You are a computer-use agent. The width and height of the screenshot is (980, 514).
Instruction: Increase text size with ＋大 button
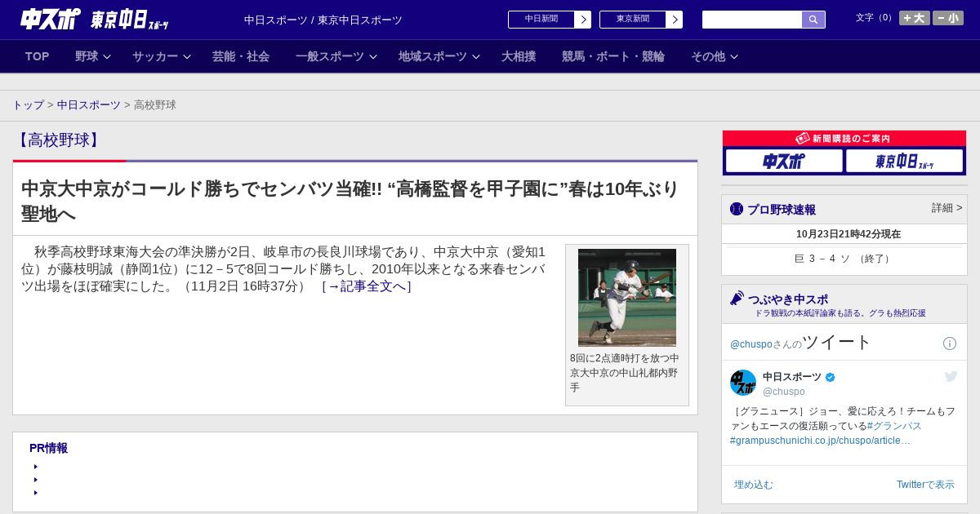pos(915,18)
